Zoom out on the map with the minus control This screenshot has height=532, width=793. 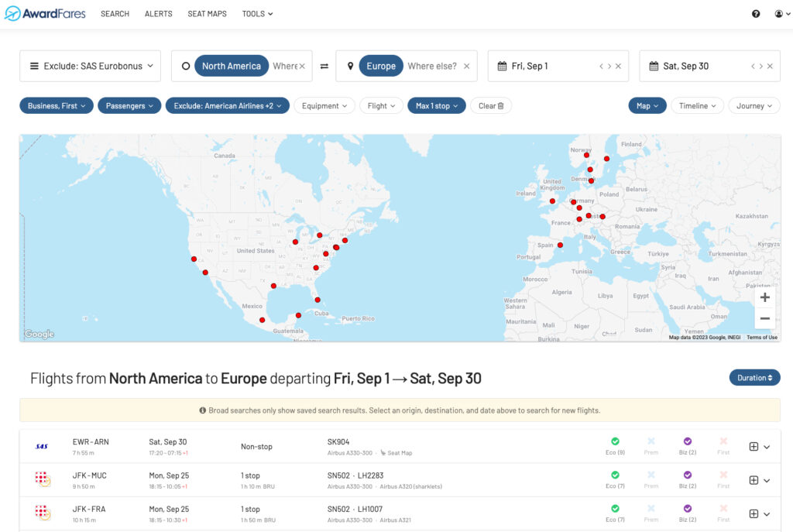pyautogui.click(x=764, y=318)
